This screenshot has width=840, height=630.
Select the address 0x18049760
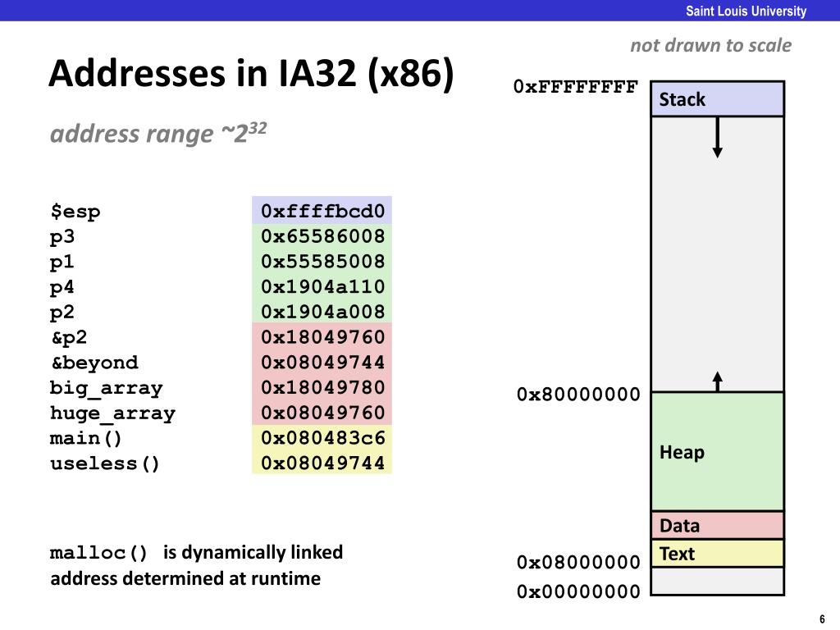(x=322, y=337)
